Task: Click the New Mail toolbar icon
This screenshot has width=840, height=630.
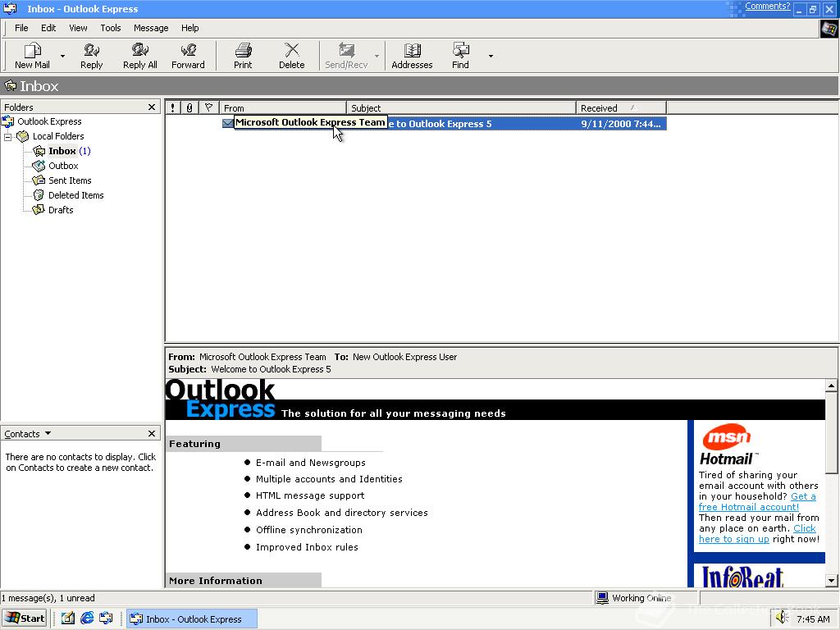Action: pyautogui.click(x=32, y=55)
